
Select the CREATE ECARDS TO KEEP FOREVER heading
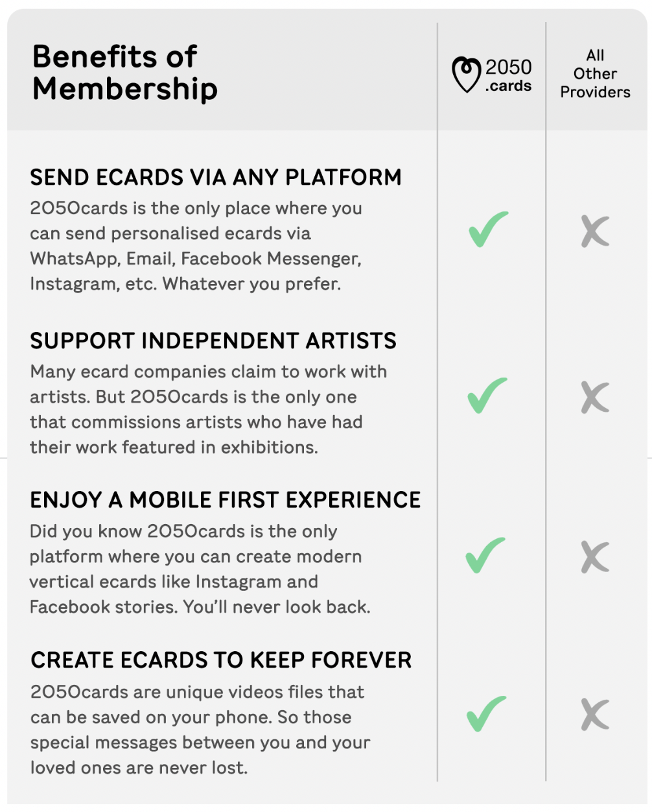pyautogui.click(x=221, y=660)
